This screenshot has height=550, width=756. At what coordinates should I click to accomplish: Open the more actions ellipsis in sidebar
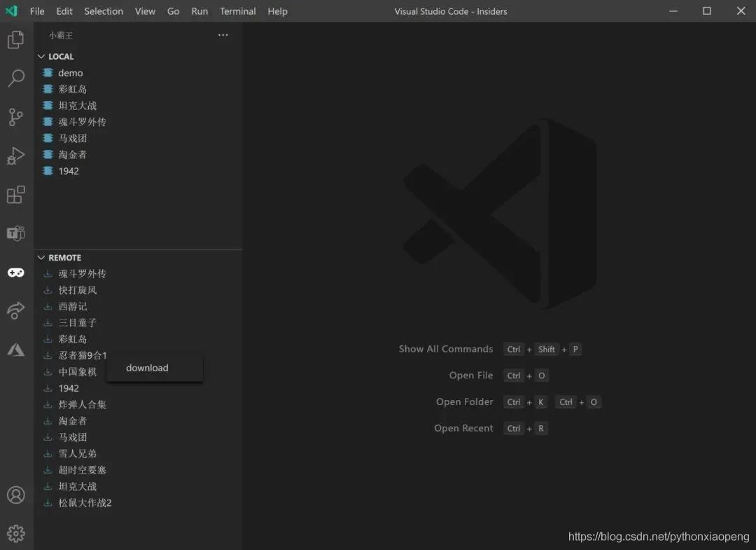[x=223, y=35]
